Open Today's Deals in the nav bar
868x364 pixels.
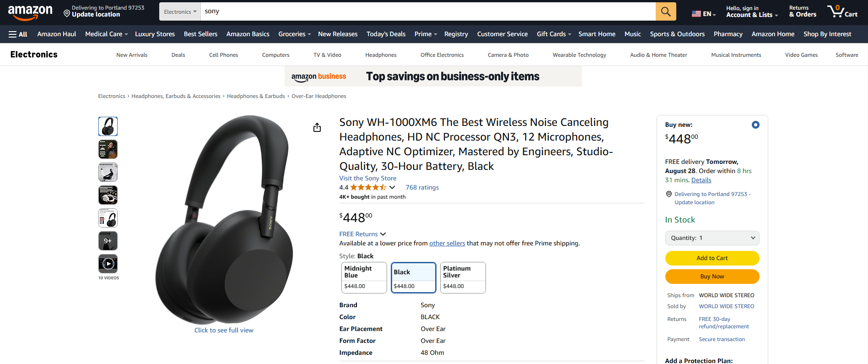[386, 34]
